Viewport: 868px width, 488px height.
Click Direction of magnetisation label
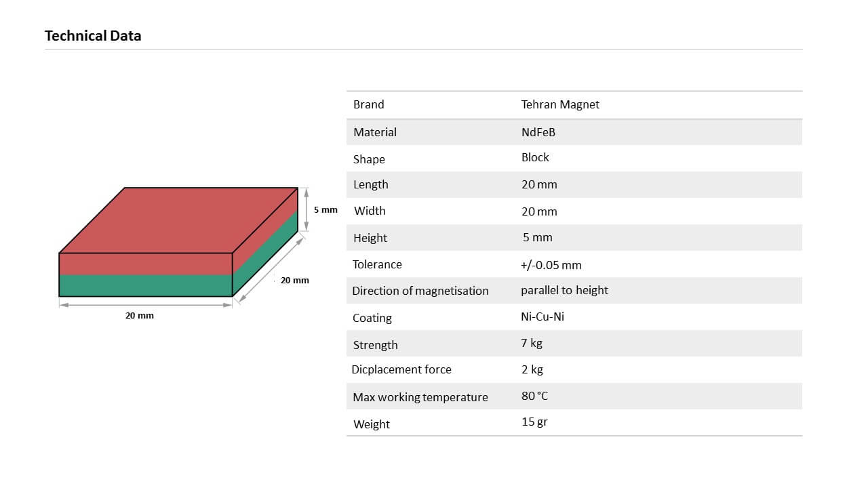(x=420, y=291)
